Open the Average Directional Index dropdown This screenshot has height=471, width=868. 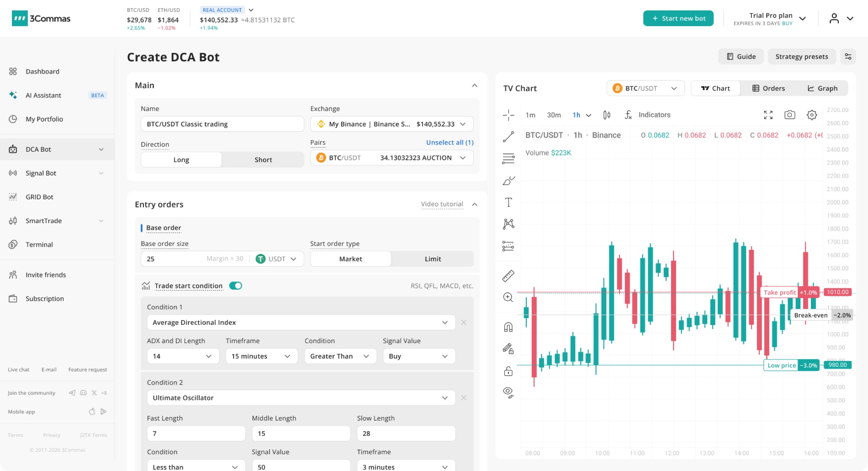tap(301, 323)
